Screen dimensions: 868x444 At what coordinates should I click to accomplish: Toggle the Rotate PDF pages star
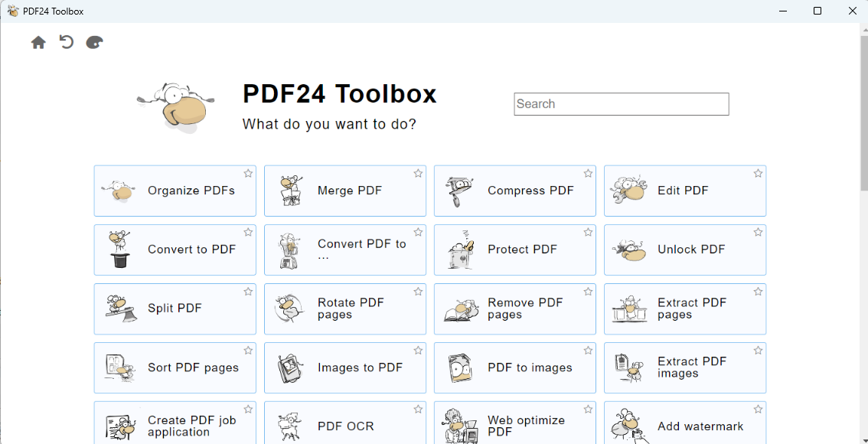[x=419, y=291]
